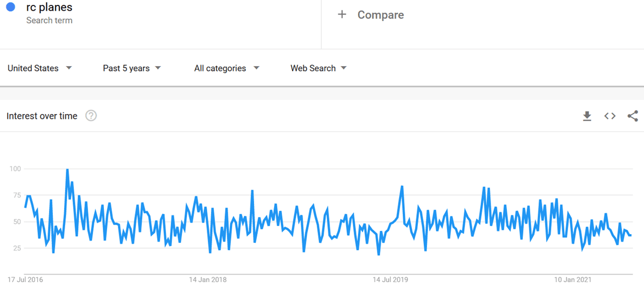Open the United States region dropdown
The height and width of the screenshot is (288, 644).
point(40,68)
